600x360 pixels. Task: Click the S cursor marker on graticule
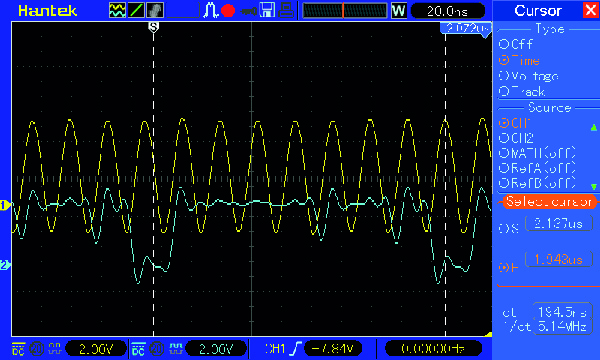[x=153, y=27]
